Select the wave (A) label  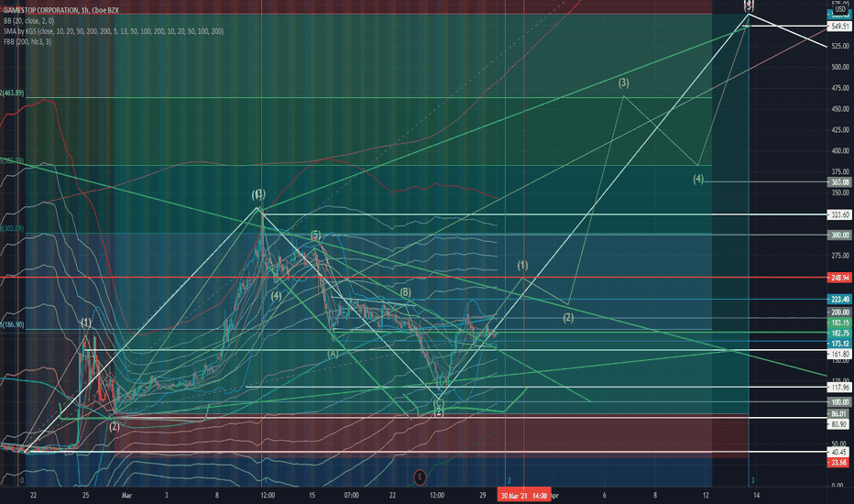(x=333, y=354)
